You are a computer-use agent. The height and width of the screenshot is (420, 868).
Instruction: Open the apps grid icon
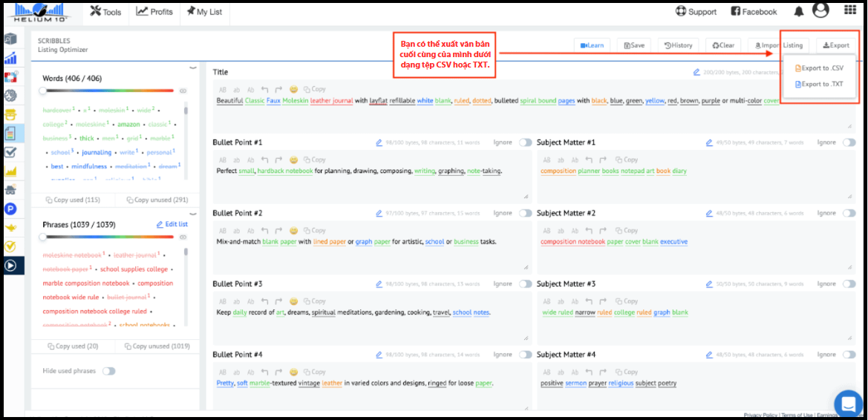tap(850, 11)
